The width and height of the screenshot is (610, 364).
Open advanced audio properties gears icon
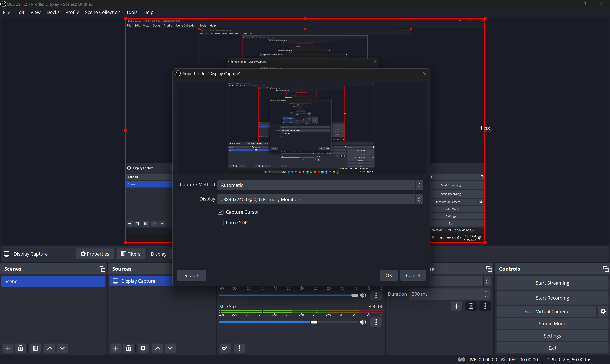pos(225,348)
